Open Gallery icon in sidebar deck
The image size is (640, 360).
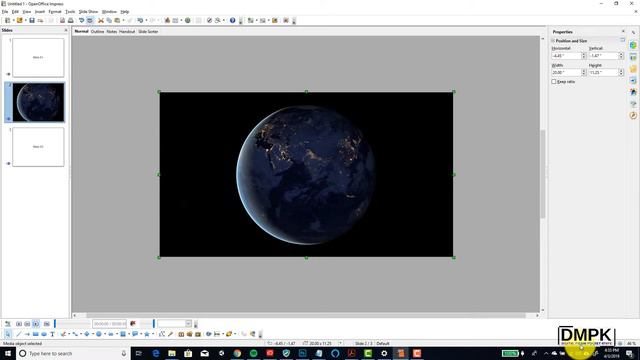633,104
